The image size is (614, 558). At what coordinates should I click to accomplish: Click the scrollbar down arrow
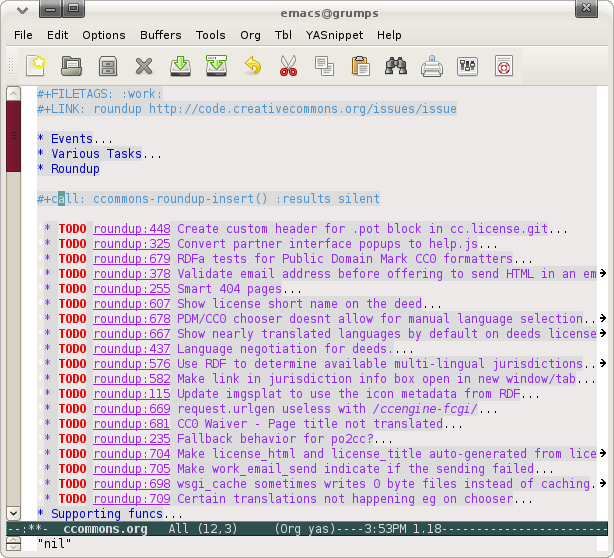13,512
